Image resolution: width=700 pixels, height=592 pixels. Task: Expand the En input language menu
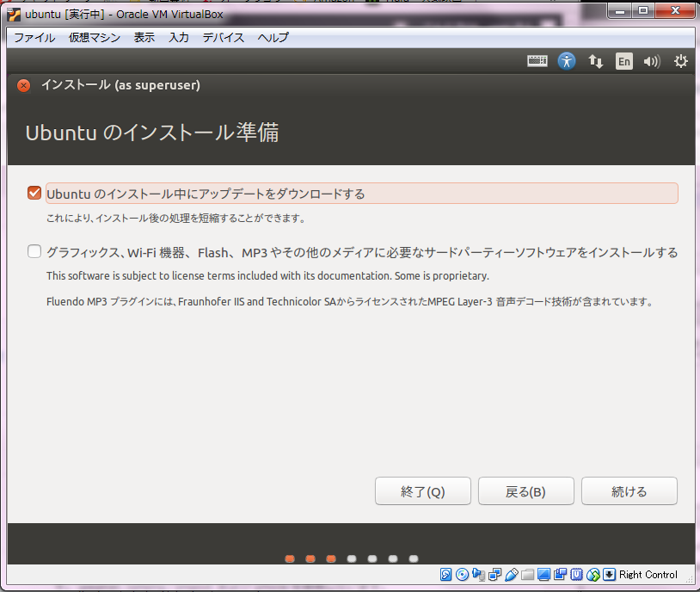click(623, 61)
